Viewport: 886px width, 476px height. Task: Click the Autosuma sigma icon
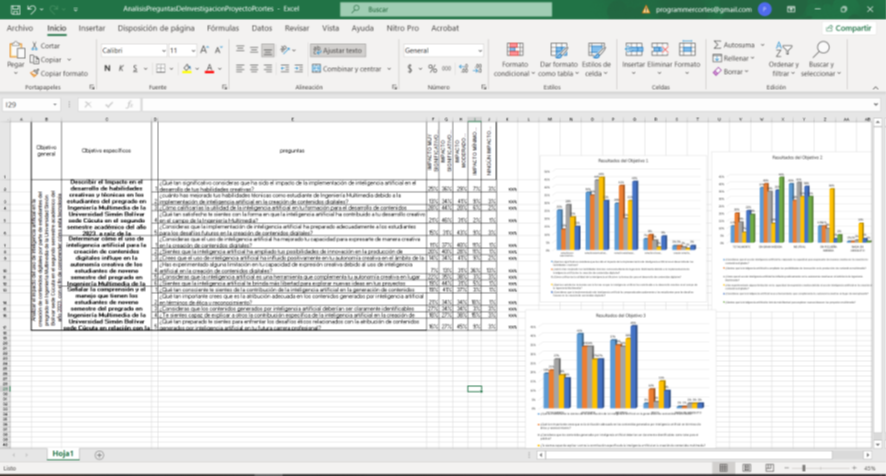719,45
